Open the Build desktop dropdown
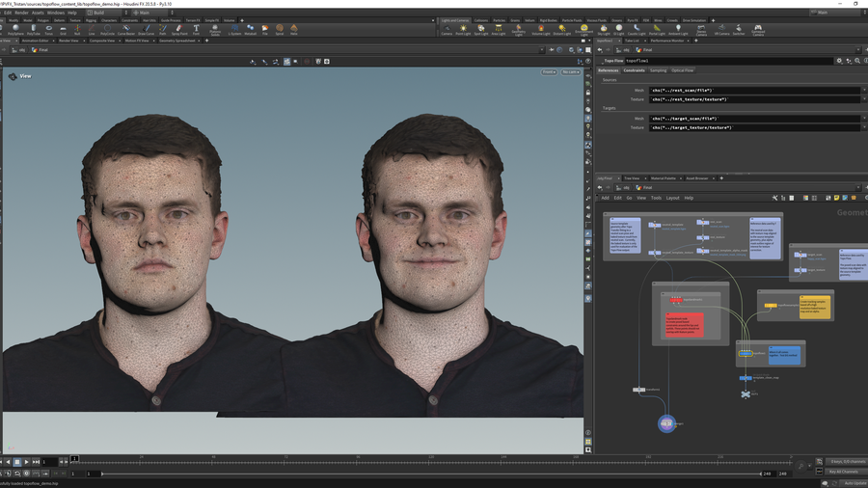 click(x=105, y=13)
